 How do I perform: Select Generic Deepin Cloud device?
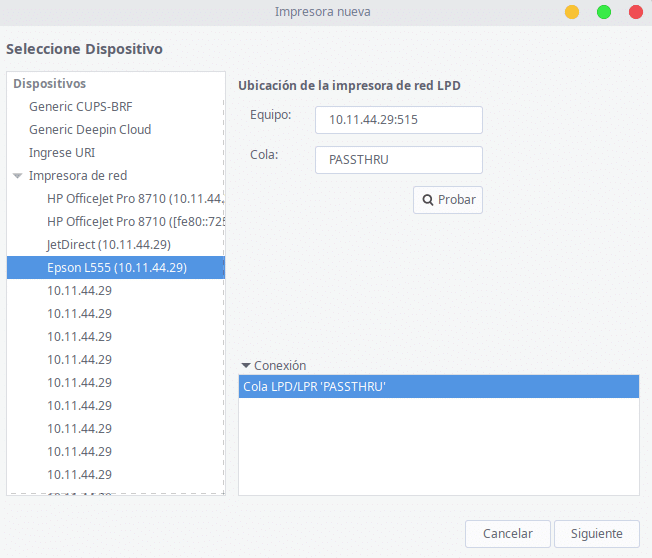(90, 130)
